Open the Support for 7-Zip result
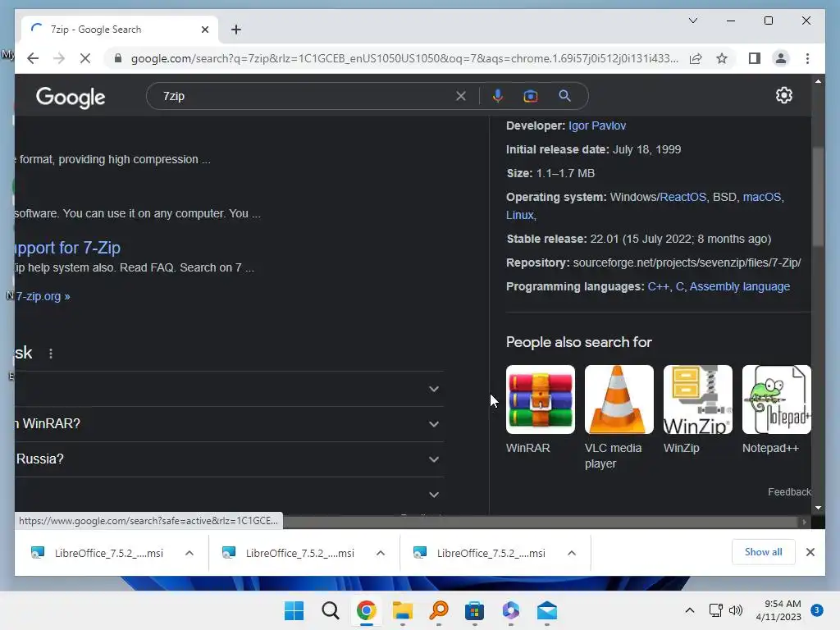 point(67,248)
